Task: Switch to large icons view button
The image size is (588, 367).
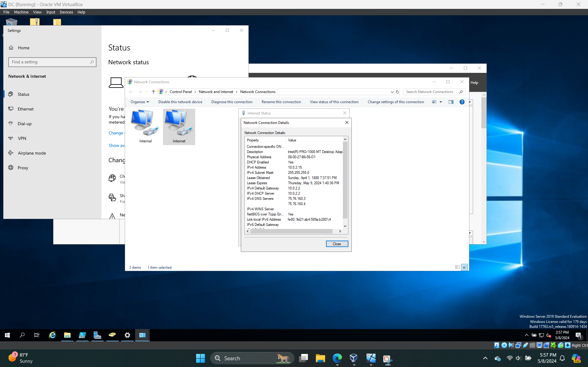Action: [465, 267]
